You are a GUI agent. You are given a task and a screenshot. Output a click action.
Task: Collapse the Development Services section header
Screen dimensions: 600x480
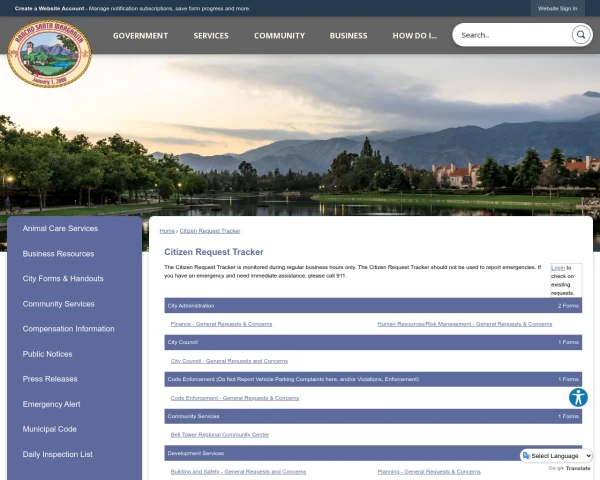pos(373,453)
